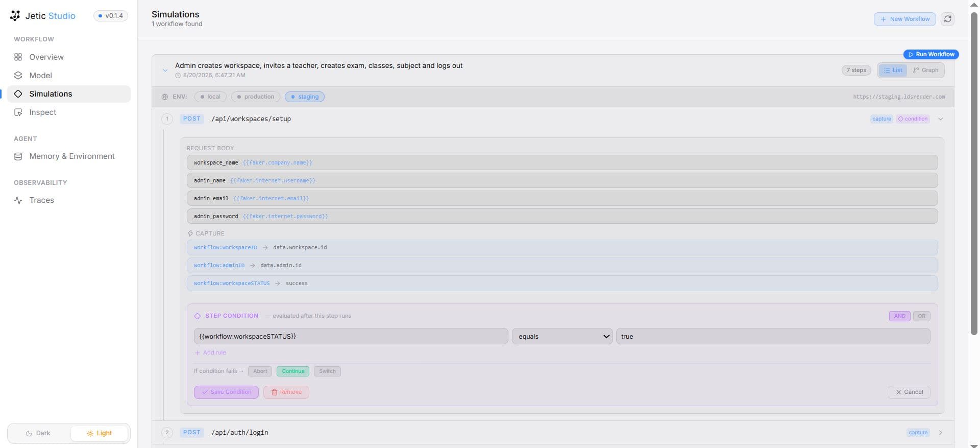Remove the step condition
This screenshot has height=448, width=980.
[286, 392]
